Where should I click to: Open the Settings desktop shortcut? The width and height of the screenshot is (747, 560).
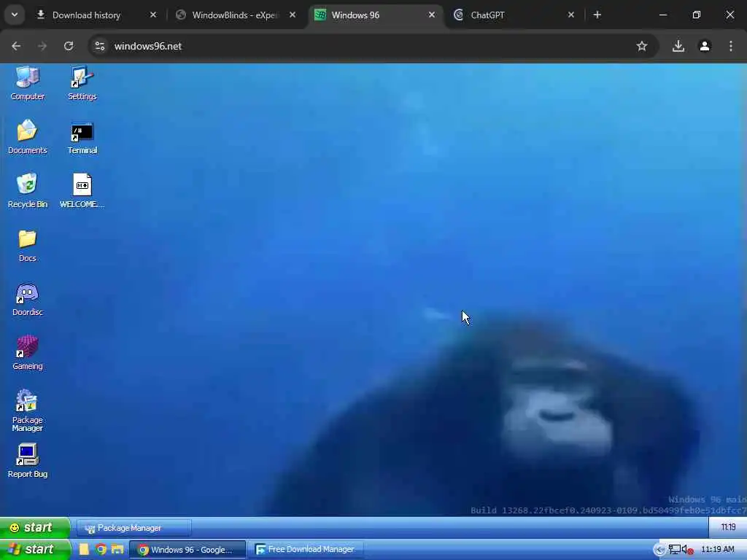pos(82,83)
